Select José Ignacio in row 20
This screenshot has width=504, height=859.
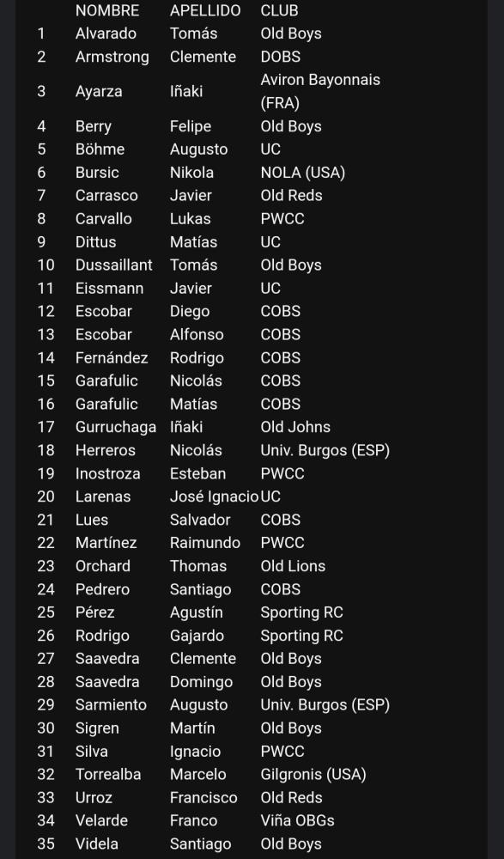(x=214, y=497)
